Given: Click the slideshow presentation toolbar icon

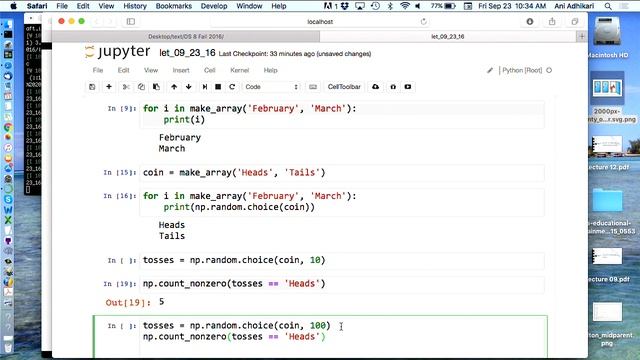Looking at the screenshot, I should 408,87.
